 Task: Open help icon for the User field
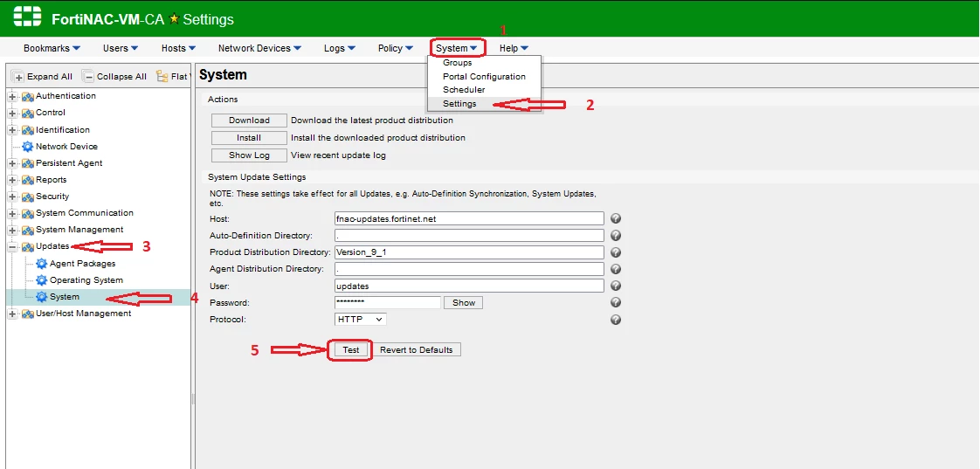click(616, 286)
